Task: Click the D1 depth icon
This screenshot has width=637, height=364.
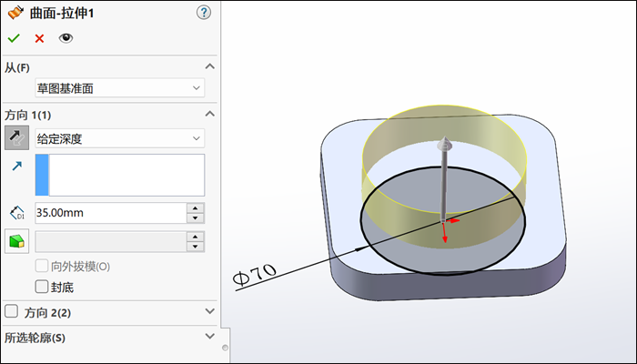Action: pyautogui.click(x=16, y=213)
